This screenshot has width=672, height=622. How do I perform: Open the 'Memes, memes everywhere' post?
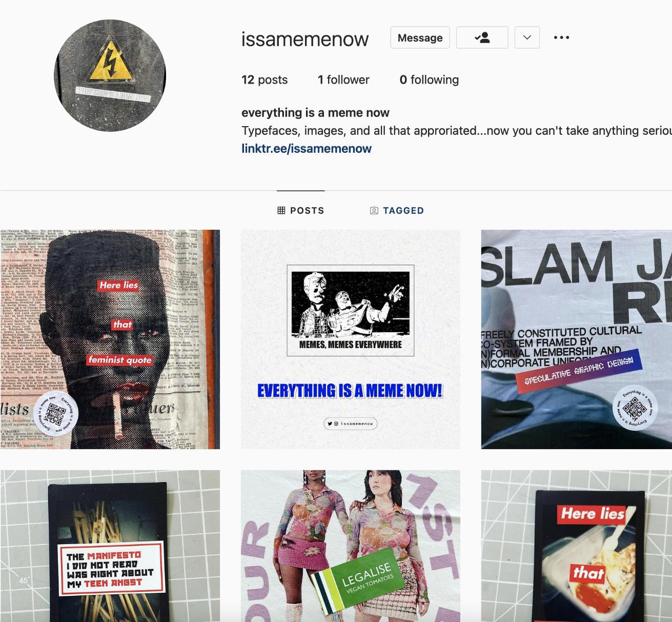point(351,339)
